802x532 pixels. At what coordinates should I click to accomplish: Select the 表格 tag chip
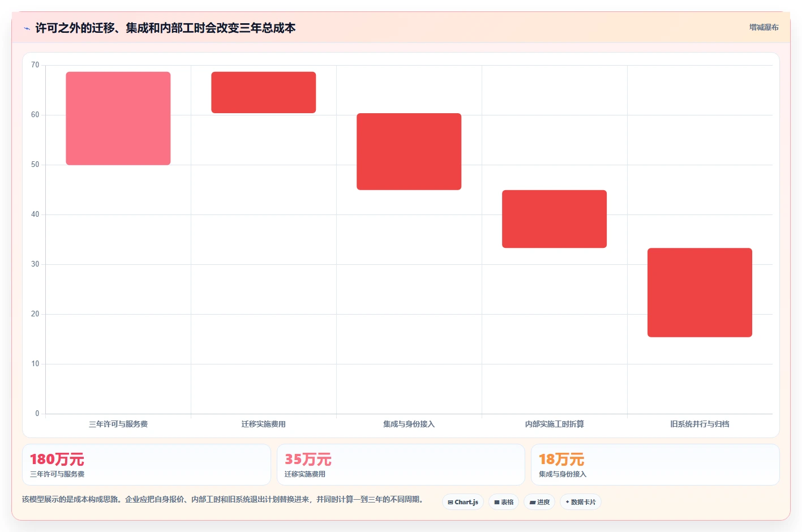click(x=504, y=502)
